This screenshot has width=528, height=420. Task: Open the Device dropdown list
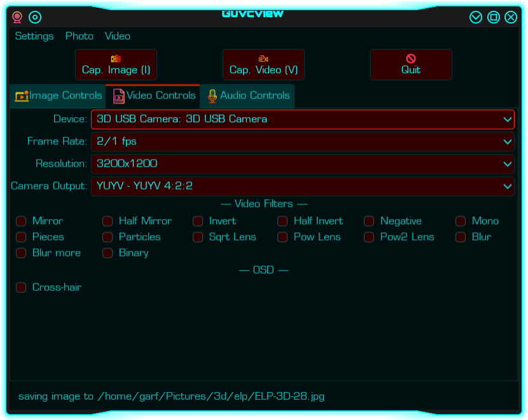[x=303, y=119]
